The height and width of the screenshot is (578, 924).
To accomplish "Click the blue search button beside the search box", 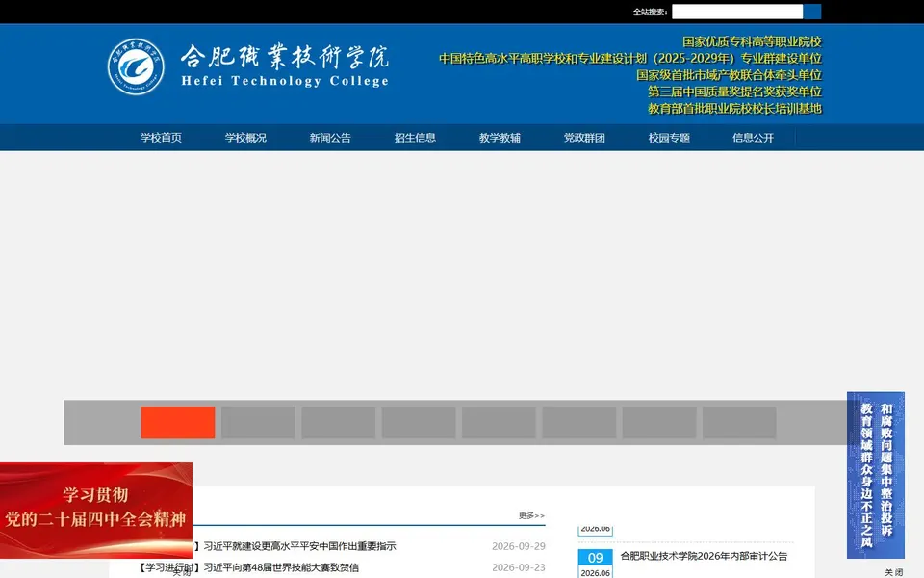I will pyautogui.click(x=812, y=12).
